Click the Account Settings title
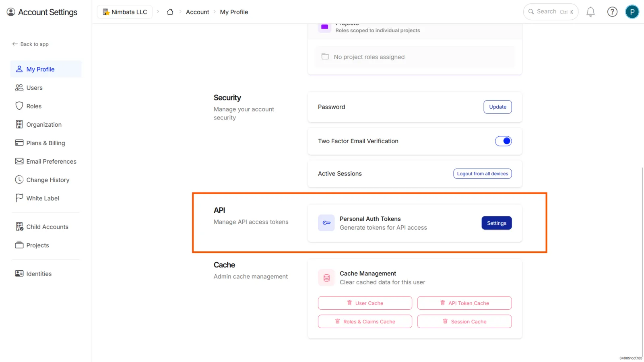644x362 pixels. [x=47, y=12]
